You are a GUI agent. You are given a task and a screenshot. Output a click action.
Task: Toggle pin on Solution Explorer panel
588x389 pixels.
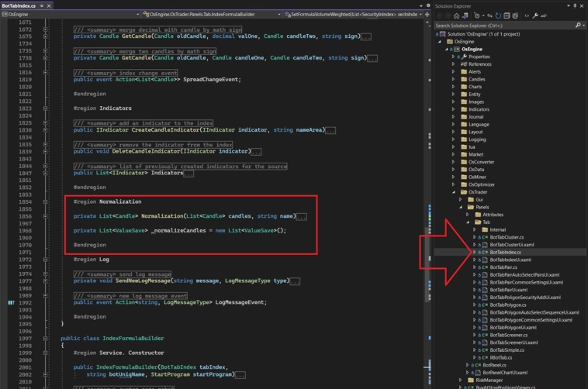click(575, 5)
